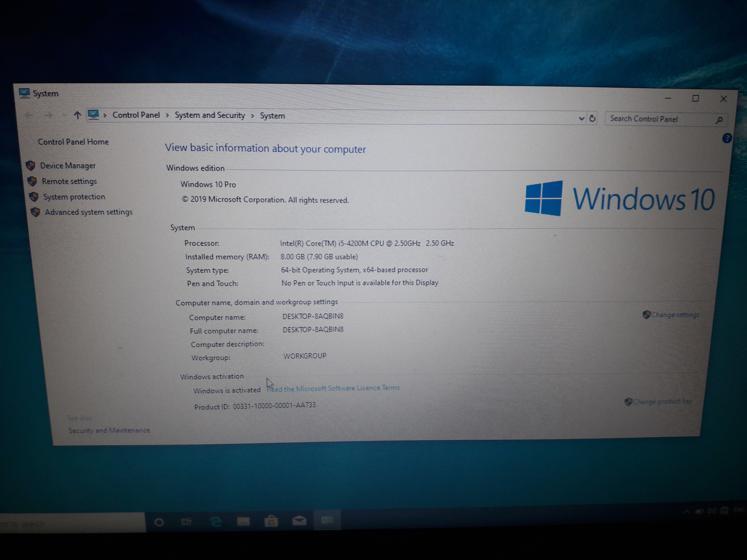747x560 pixels.
Task: Click the Remote settings shield icon
Action: [x=32, y=181]
